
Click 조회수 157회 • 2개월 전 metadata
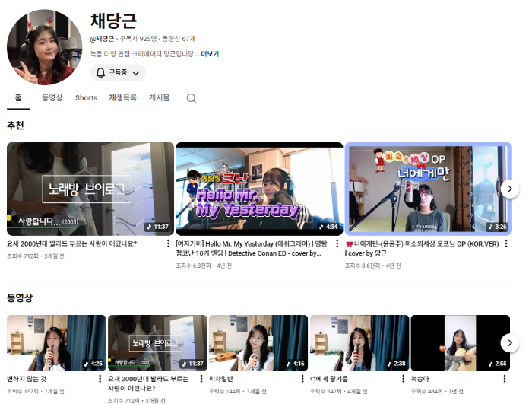click(35, 391)
